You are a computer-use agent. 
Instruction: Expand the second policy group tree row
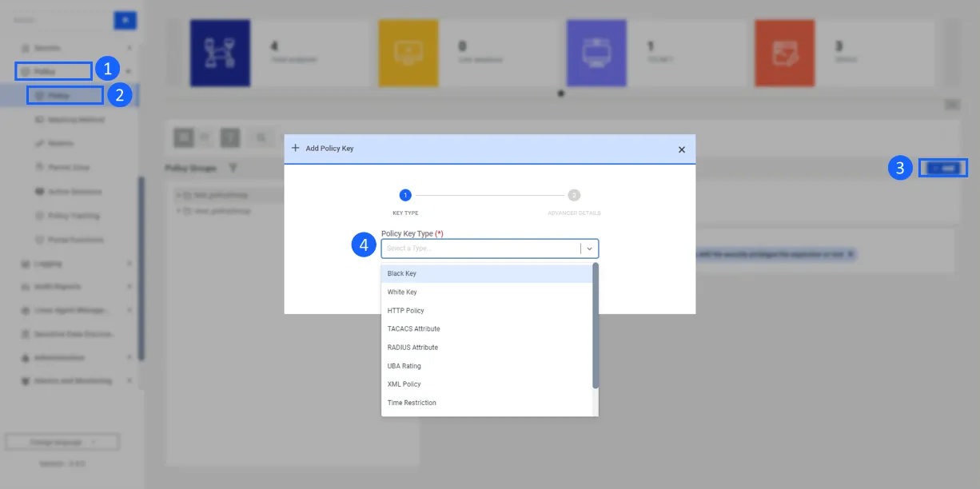tap(177, 211)
